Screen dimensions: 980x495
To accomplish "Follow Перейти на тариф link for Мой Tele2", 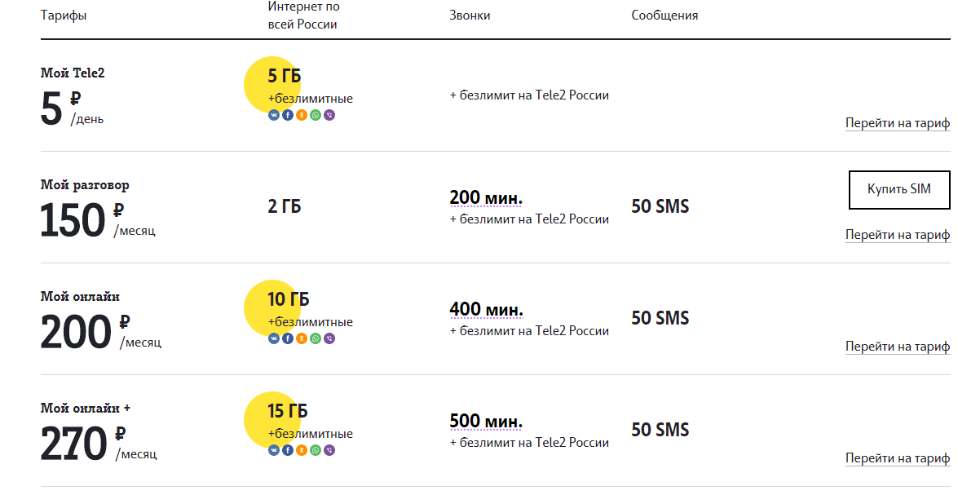I will pyautogui.click(x=898, y=124).
